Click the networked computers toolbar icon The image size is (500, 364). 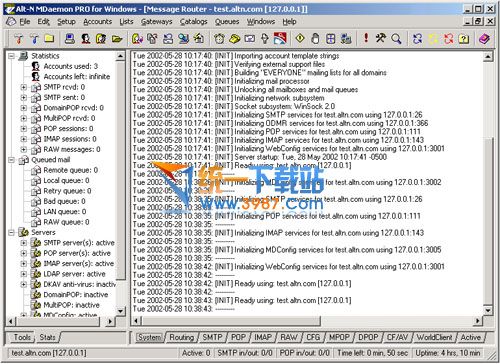(x=346, y=39)
